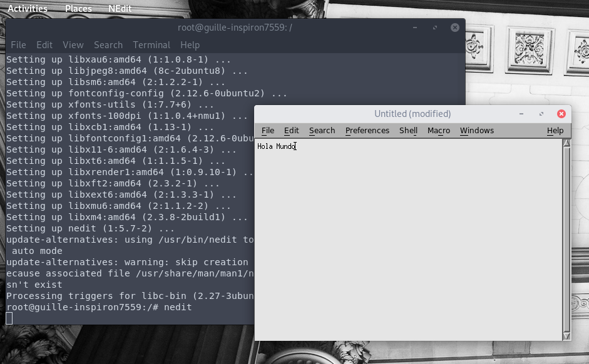
Task: Click the 'Hola Mundo' text in editor
Action: 277,146
